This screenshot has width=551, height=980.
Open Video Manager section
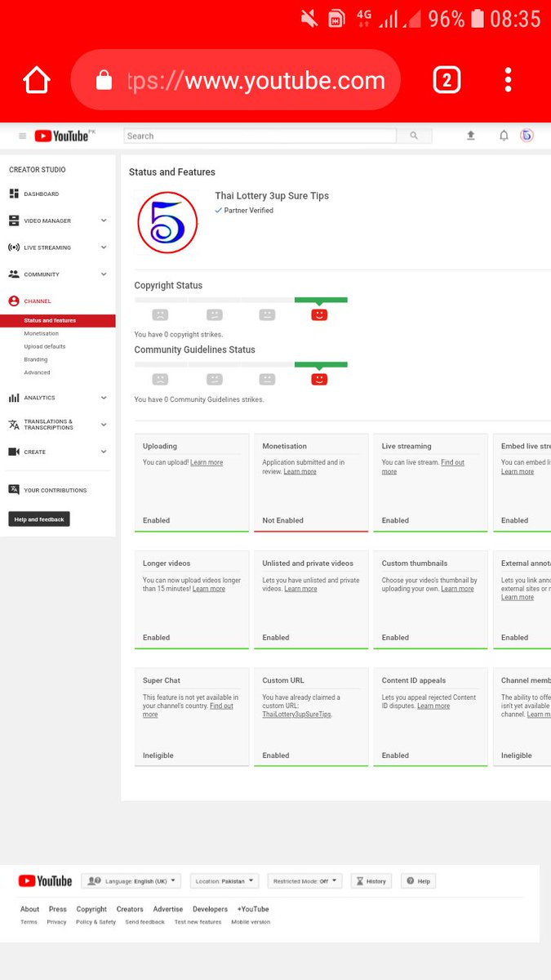pyautogui.click(x=47, y=220)
